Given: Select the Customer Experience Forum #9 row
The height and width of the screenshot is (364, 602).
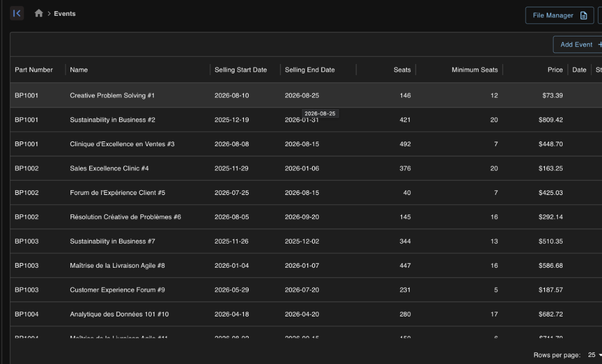Looking at the screenshot, I should point(306,289).
